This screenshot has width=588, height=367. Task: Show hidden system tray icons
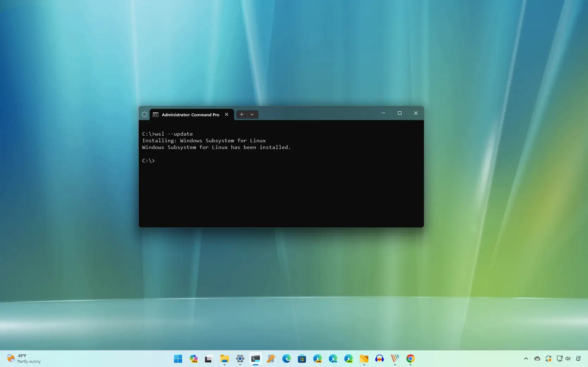tap(526, 359)
